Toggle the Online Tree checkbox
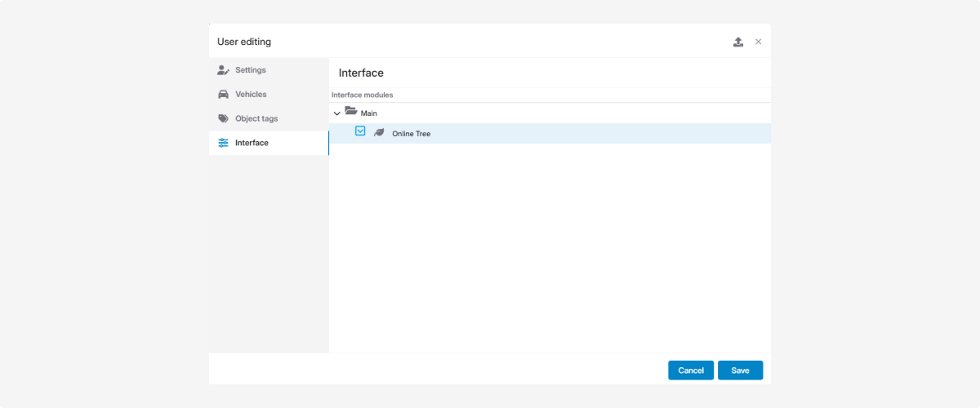The height and width of the screenshot is (408, 980). pyautogui.click(x=360, y=131)
